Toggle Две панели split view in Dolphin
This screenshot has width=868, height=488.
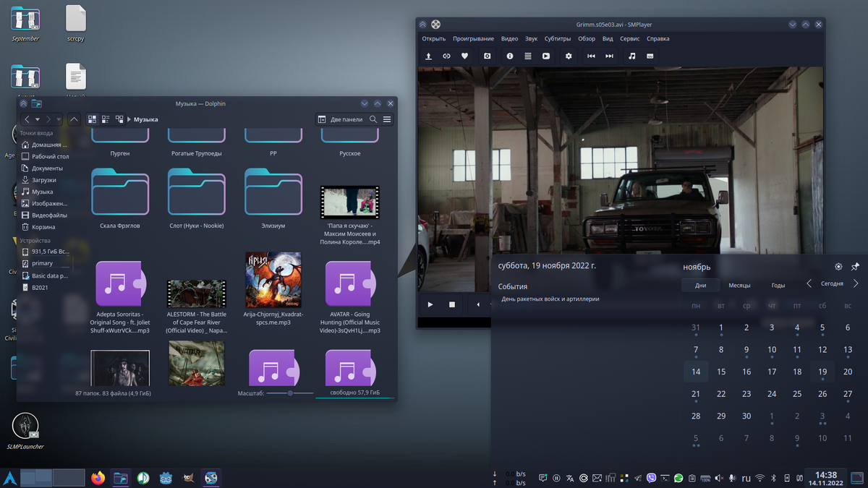click(x=341, y=119)
